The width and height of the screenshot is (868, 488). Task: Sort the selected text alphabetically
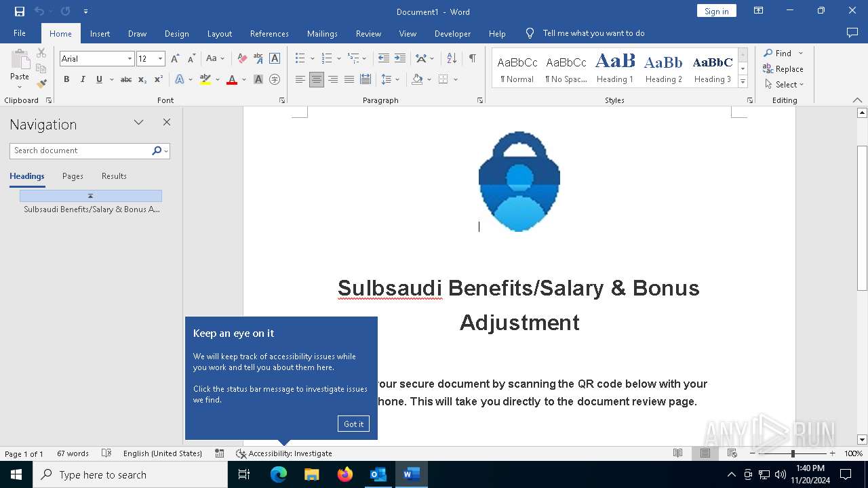pos(452,59)
